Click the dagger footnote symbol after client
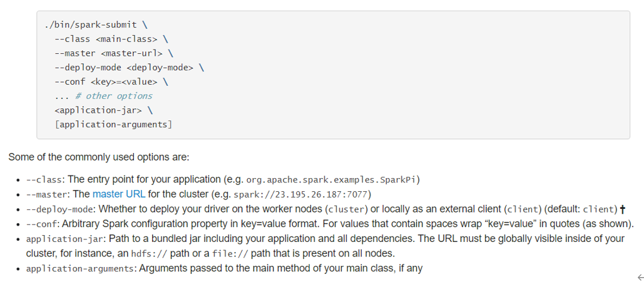644x289 pixels. click(x=623, y=209)
